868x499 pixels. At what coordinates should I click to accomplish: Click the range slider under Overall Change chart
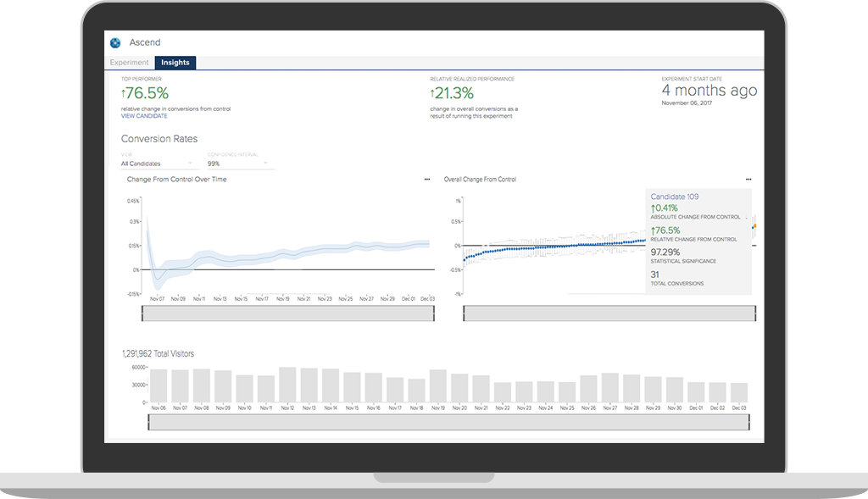coord(609,313)
